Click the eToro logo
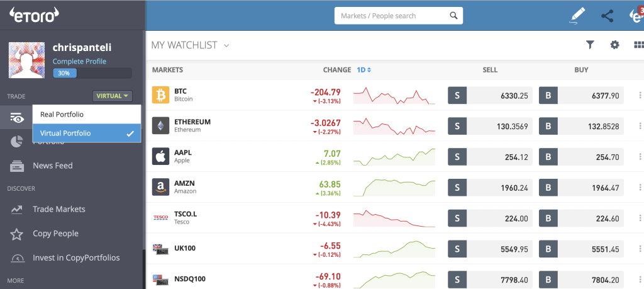Image resolution: width=644 pixels, height=289 pixels. click(x=35, y=15)
